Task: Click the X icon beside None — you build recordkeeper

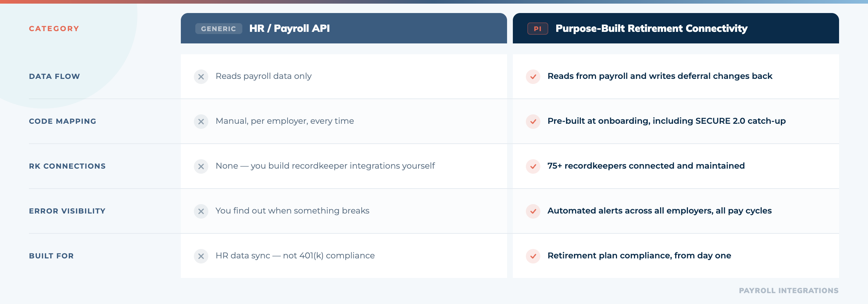Action: (201, 166)
